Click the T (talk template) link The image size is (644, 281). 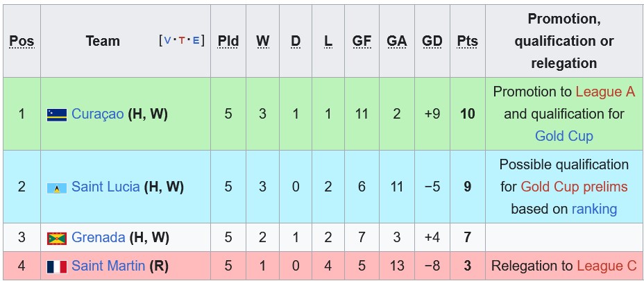(x=181, y=41)
